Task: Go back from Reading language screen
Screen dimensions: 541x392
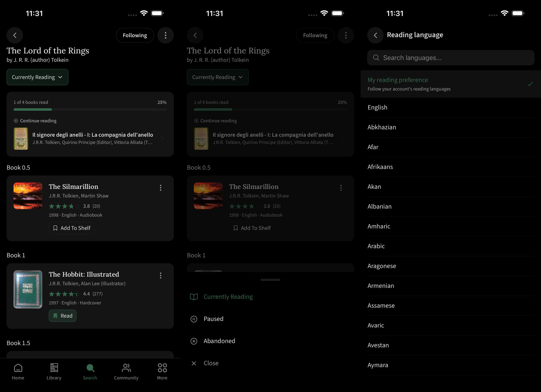Action: tap(375, 35)
